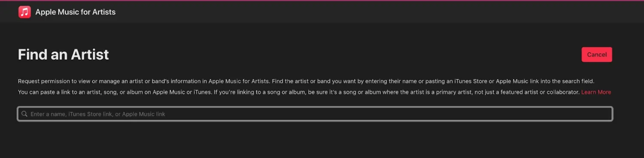Open the Learn More link

(x=596, y=92)
